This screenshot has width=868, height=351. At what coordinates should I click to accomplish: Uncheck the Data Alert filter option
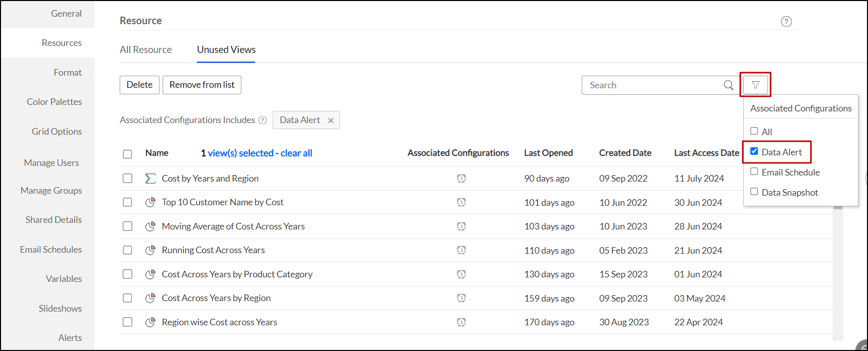[x=754, y=151]
